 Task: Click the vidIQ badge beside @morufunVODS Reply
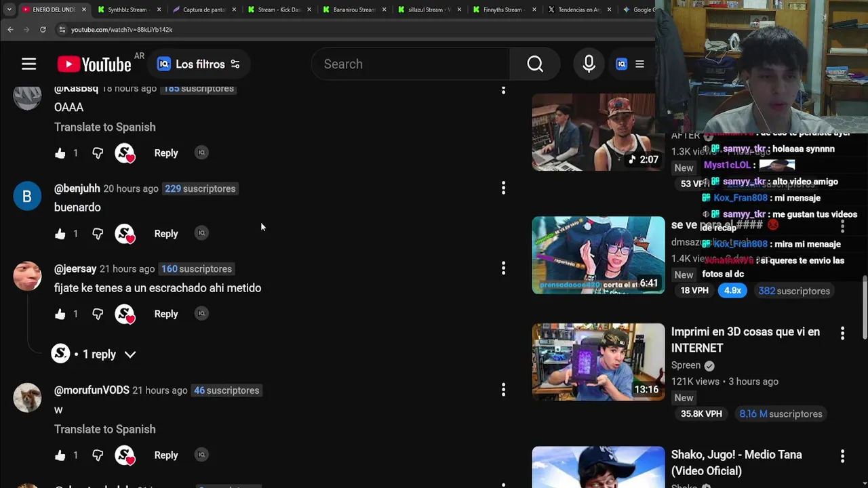tap(201, 455)
